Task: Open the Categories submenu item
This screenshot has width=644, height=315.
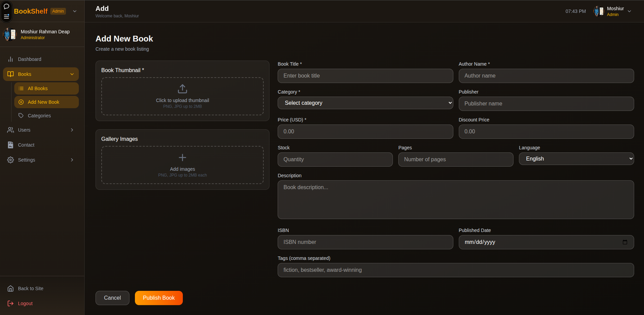Action: coord(46,115)
